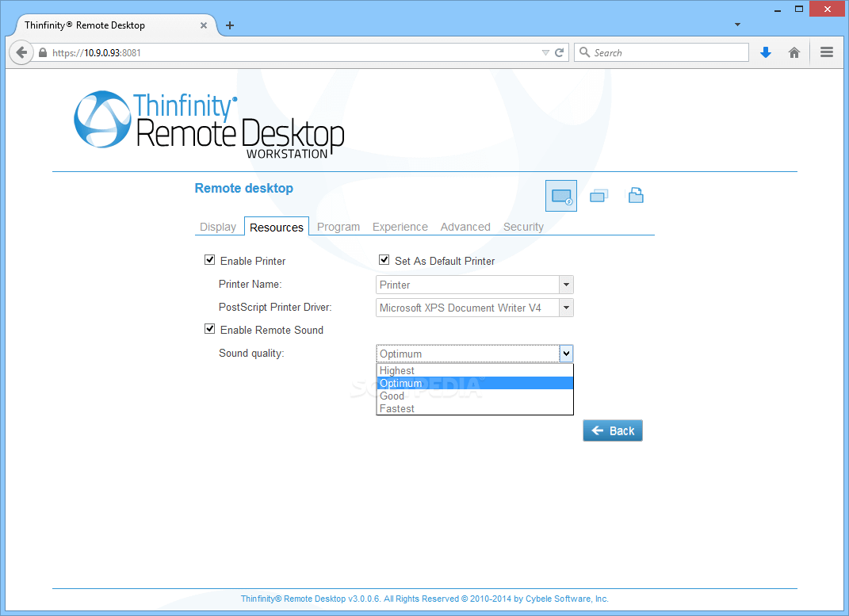Maximize the browser window

coord(798,10)
